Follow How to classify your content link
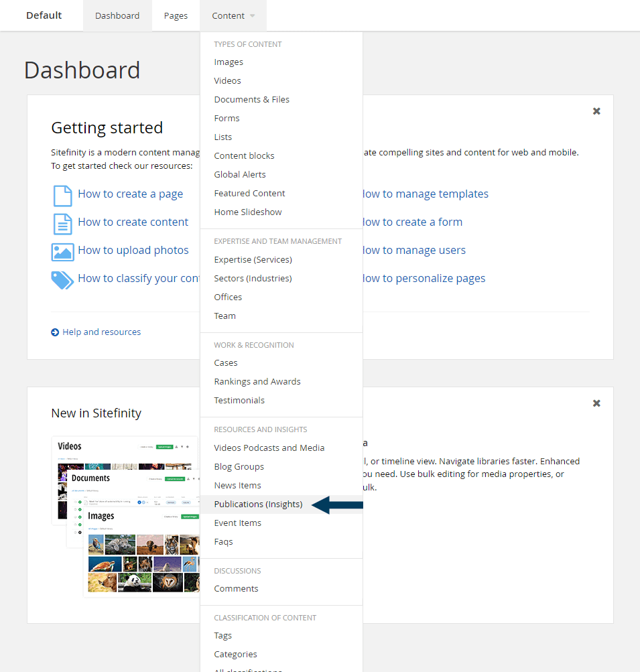Image resolution: width=640 pixels, height=672 pixels. click(139, 279)
